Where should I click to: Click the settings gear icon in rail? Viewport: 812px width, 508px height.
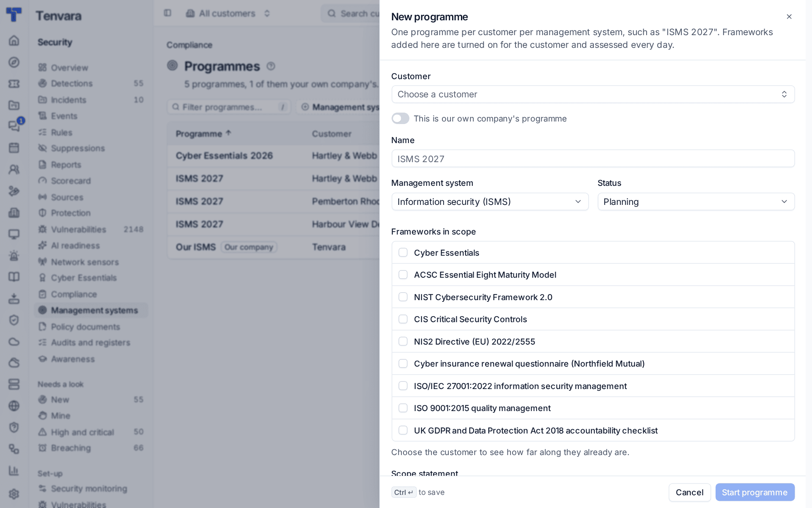pos(14,494)
